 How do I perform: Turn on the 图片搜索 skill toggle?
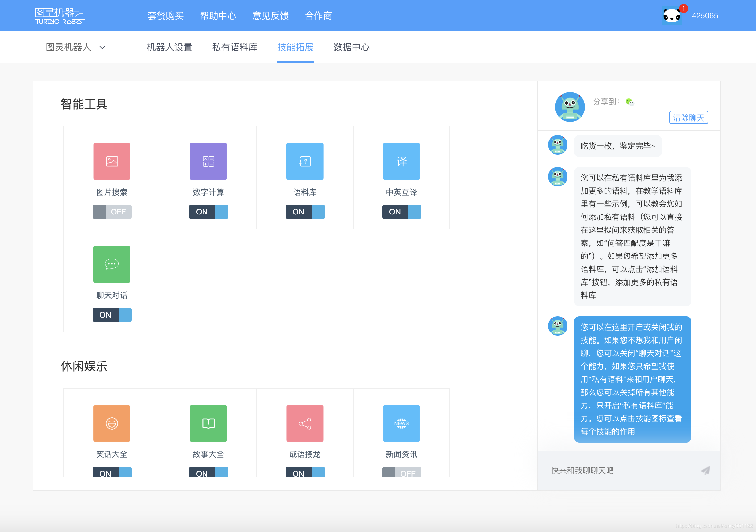[x=112, y=212]
